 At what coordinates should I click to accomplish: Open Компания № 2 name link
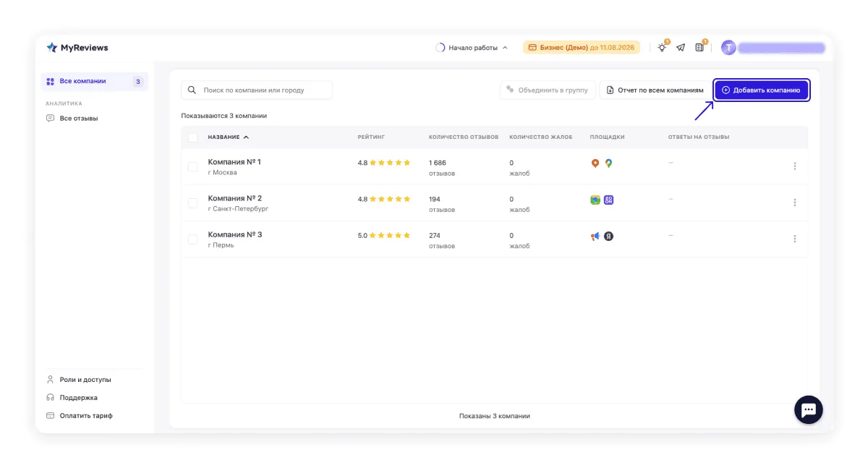coord(235,198)
